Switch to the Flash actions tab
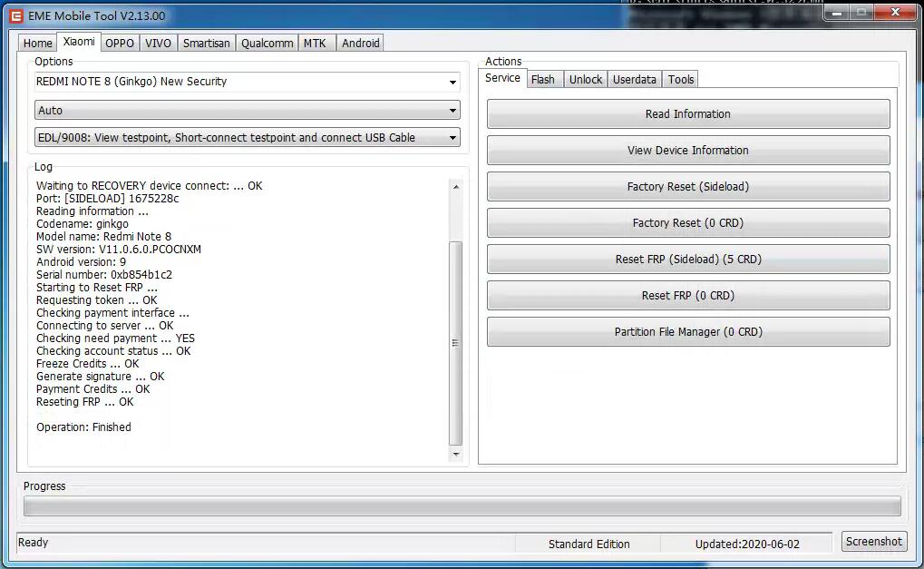The height and width of the screenshot is (569, 924). coord(543,80)
